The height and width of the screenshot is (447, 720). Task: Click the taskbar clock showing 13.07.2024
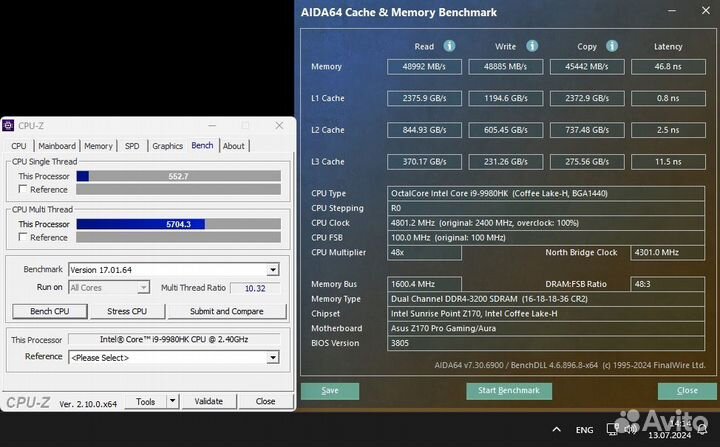669,430
